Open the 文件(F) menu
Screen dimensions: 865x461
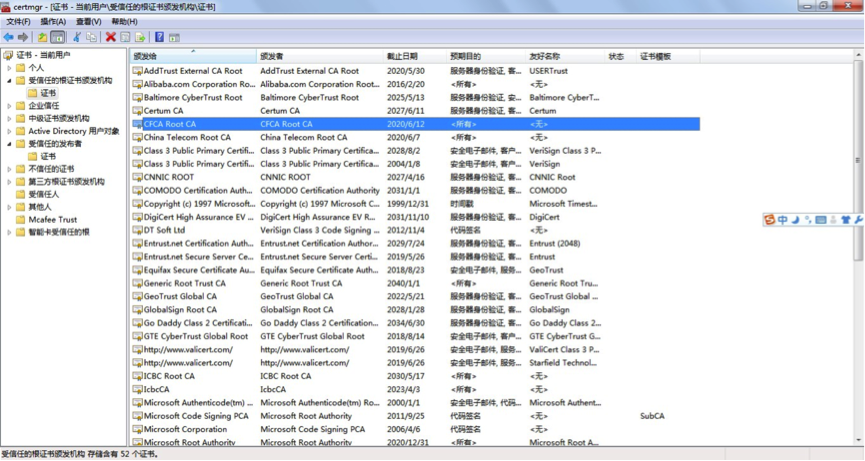(18, 22)
